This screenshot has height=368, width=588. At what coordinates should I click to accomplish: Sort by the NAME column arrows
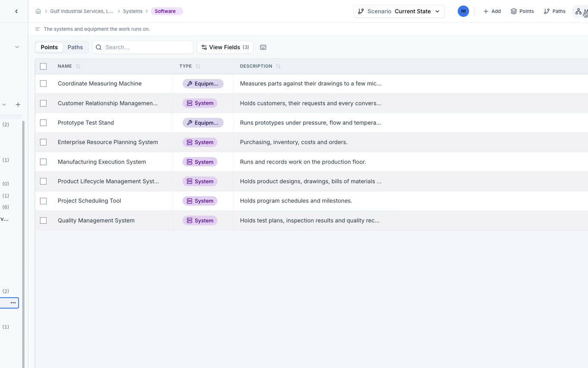click(78, 66)
